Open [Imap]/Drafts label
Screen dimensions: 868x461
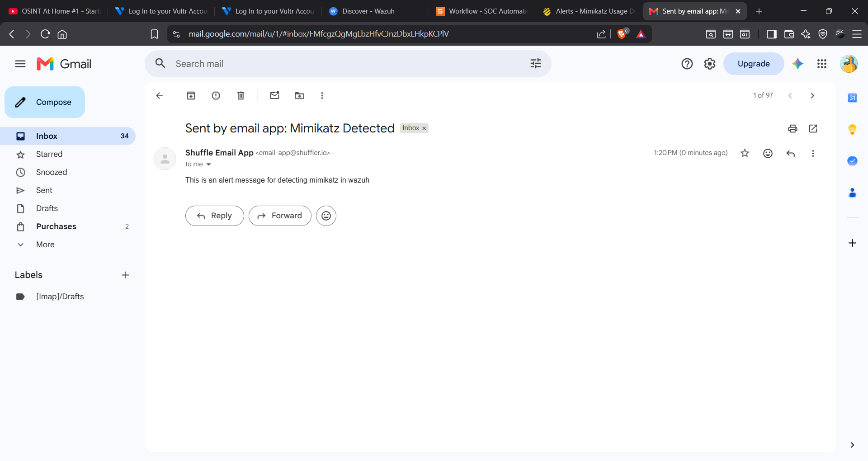pyautogui.click(x=68, y=296)
